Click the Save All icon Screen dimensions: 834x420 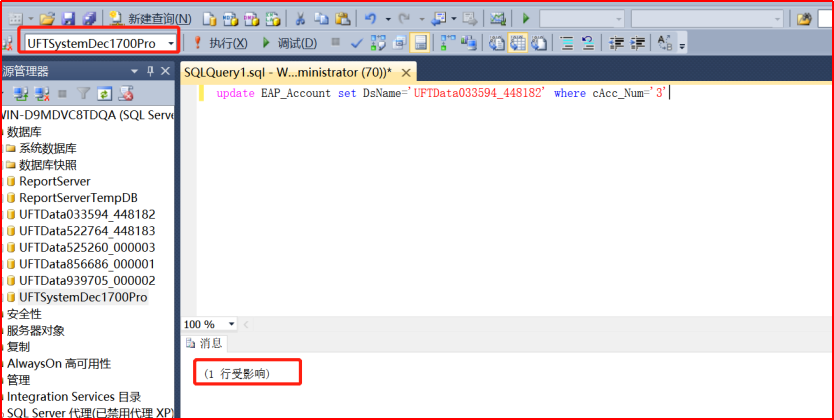[x=88, y=18]
